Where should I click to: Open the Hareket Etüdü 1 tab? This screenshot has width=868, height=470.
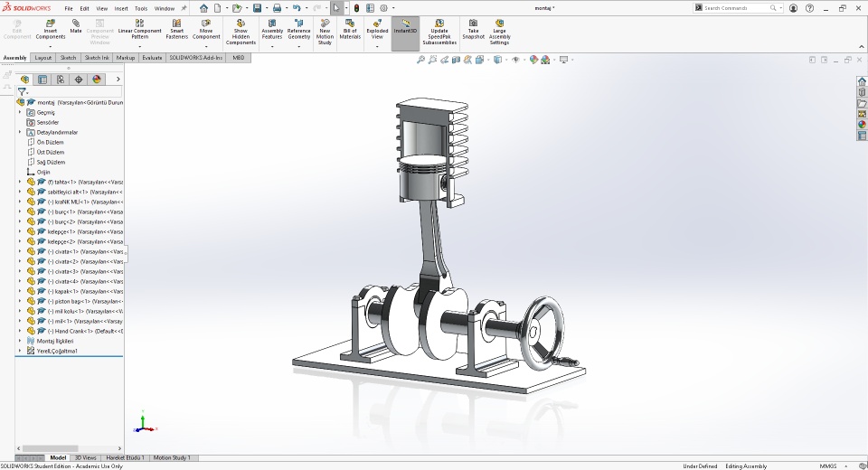click(x=125, y=458)
